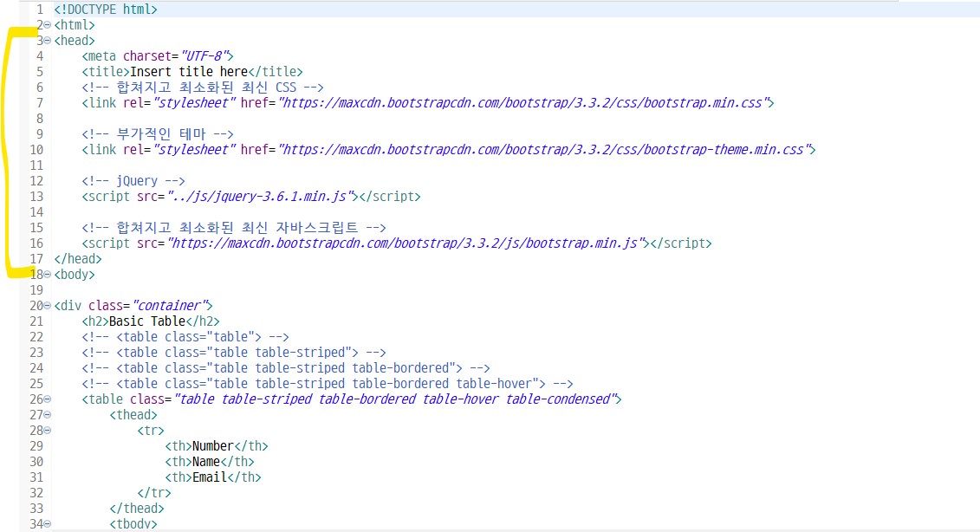The height and width of the screenshot is (532, 980).
Task: Click line number 1 in the gutter
Action: point(40,10)
